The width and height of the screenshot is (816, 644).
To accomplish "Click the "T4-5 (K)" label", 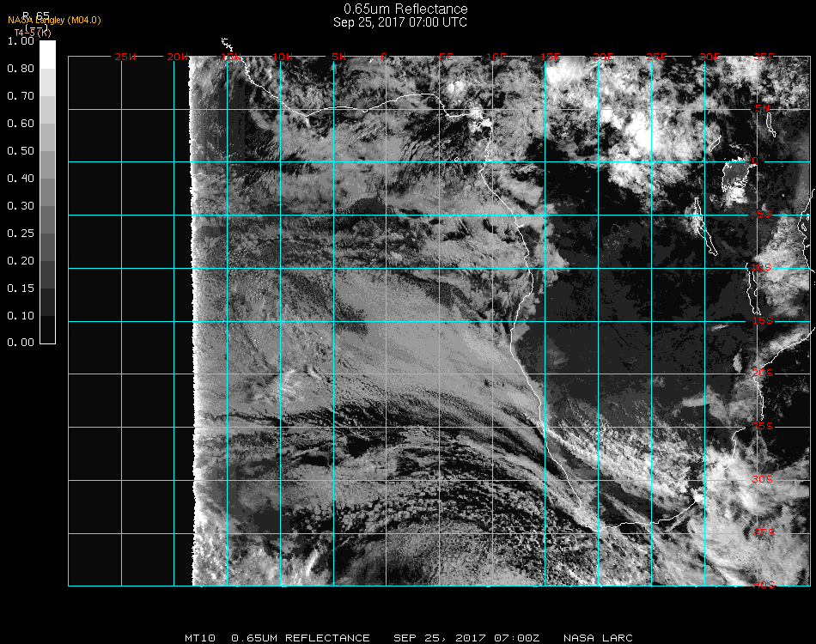I will coord(33,33).
